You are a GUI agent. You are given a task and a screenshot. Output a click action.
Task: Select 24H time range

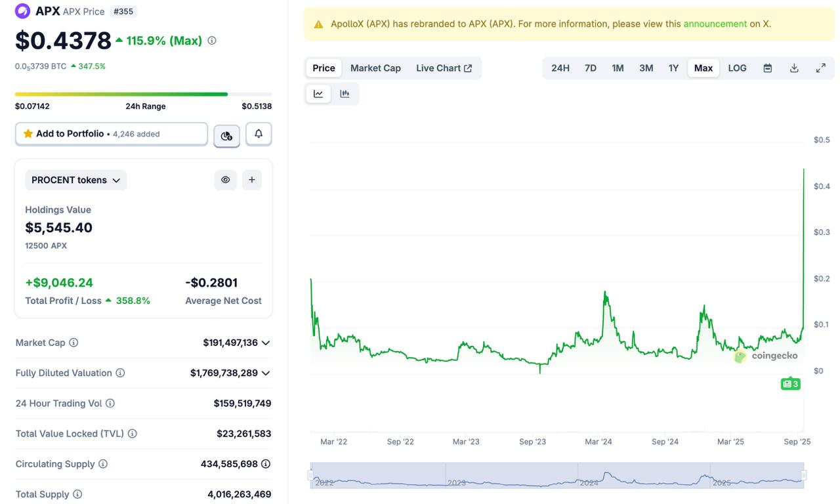pos(560,68)
